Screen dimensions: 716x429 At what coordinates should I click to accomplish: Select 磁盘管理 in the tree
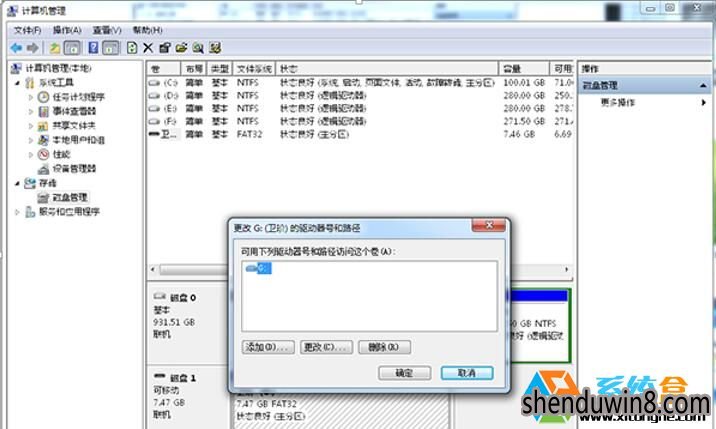(69, 197)
